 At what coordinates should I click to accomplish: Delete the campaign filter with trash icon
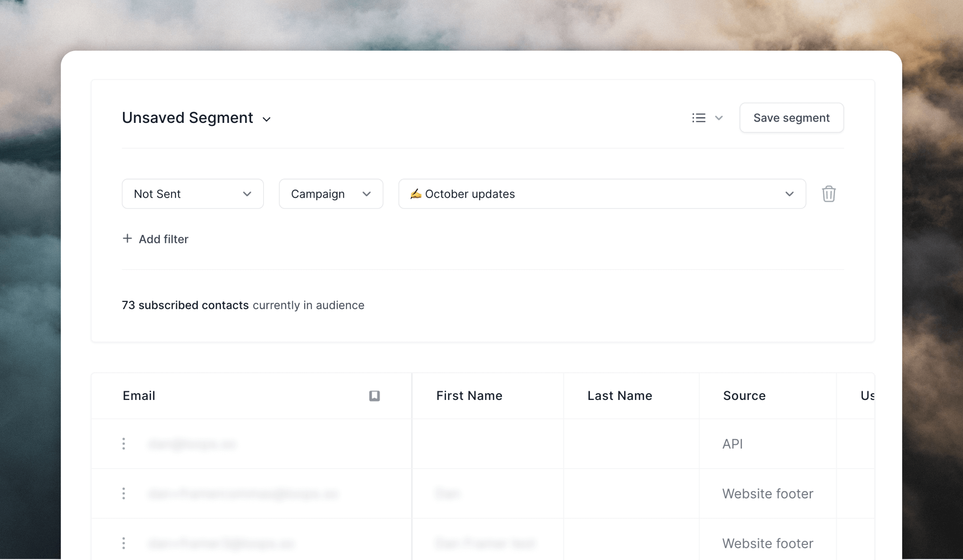point(829,194)
